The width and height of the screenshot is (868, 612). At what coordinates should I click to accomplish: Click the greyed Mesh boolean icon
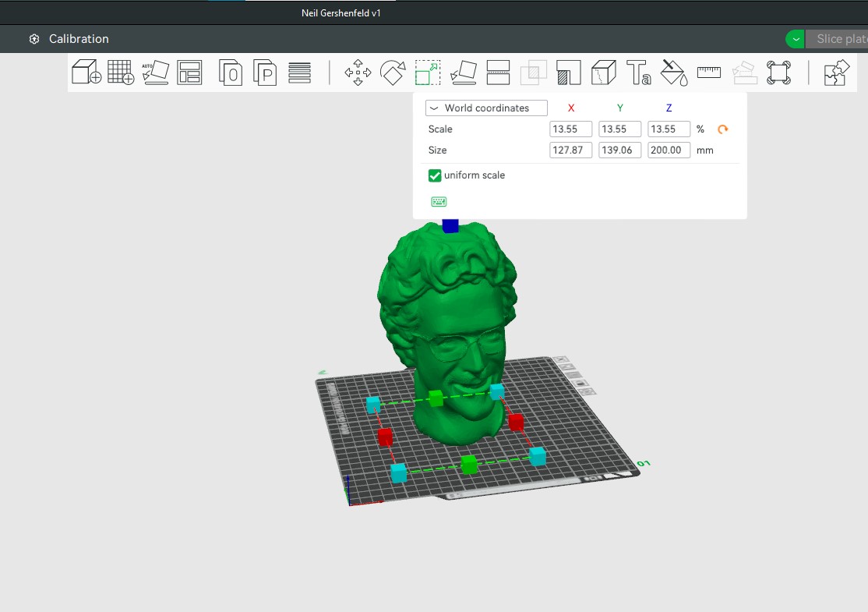534,73
